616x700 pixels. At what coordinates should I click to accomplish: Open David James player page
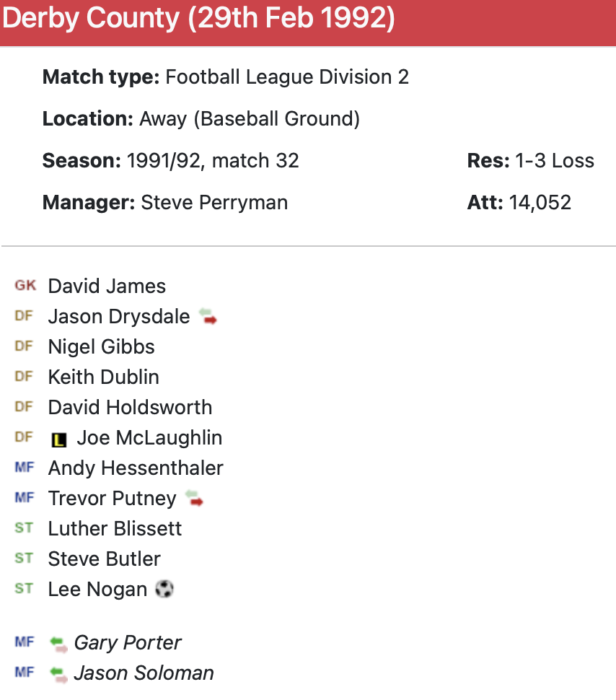point(107,286)
